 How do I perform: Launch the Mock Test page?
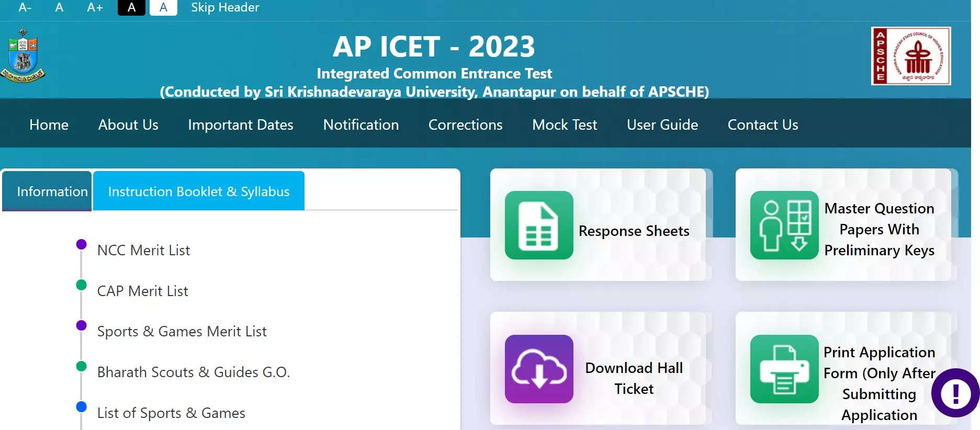pos(565,125)
